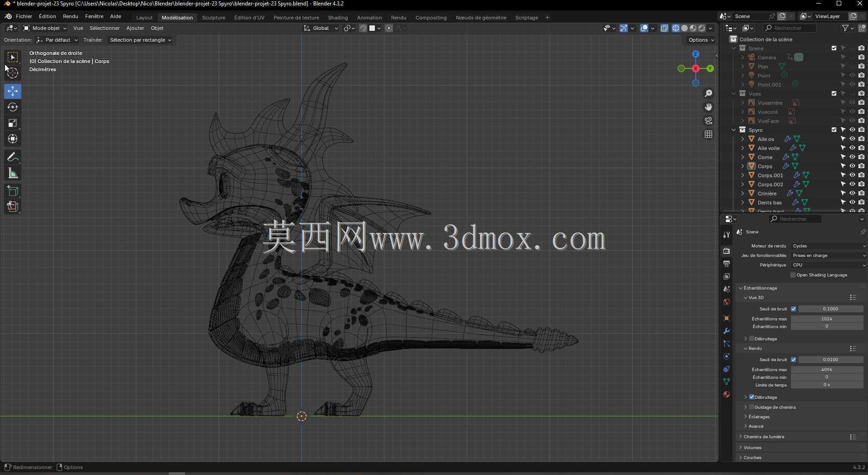The width and height of the screenshot is (868, 475).
Task: Toggle camera view with the camera gizmo icon
Action: [708, 121]
